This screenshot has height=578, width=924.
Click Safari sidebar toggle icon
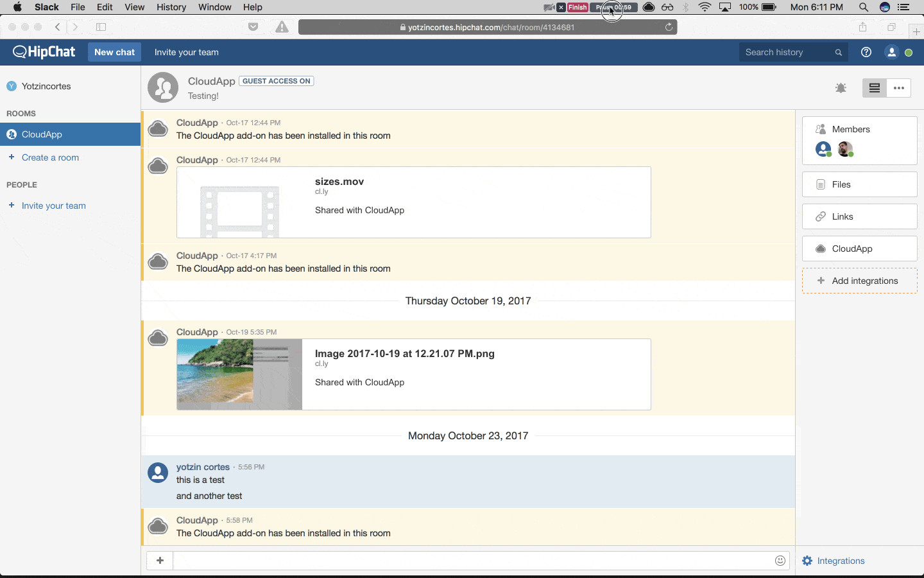point(101,27)
